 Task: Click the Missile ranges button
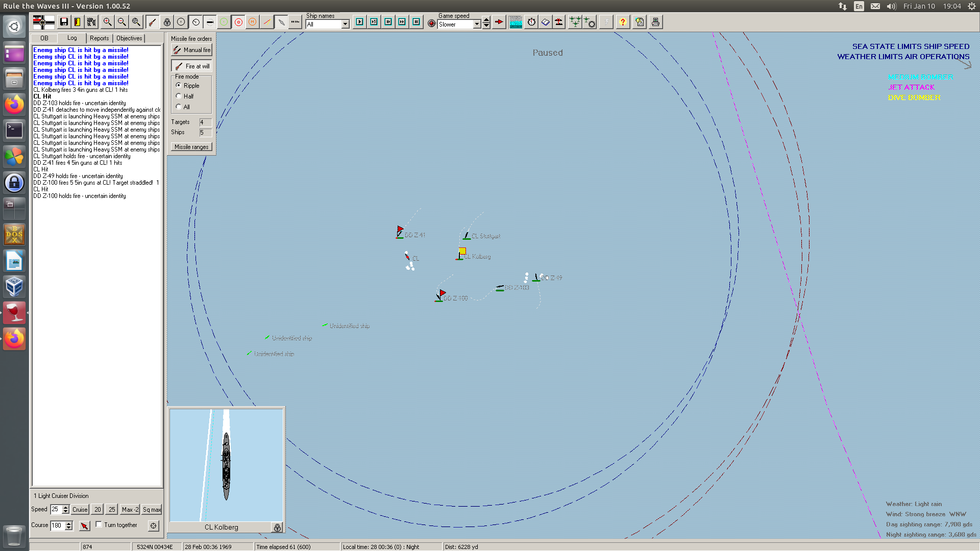click(191, 147)
